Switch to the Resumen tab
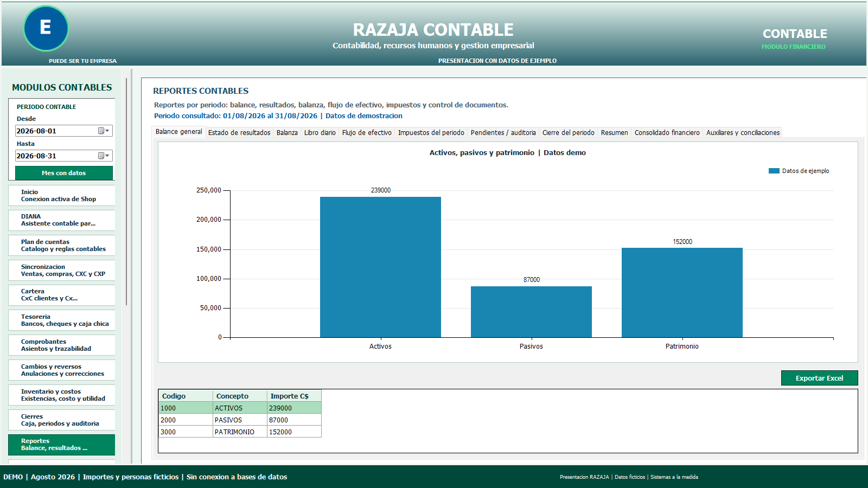868x488 pixels. pos(615,133)
